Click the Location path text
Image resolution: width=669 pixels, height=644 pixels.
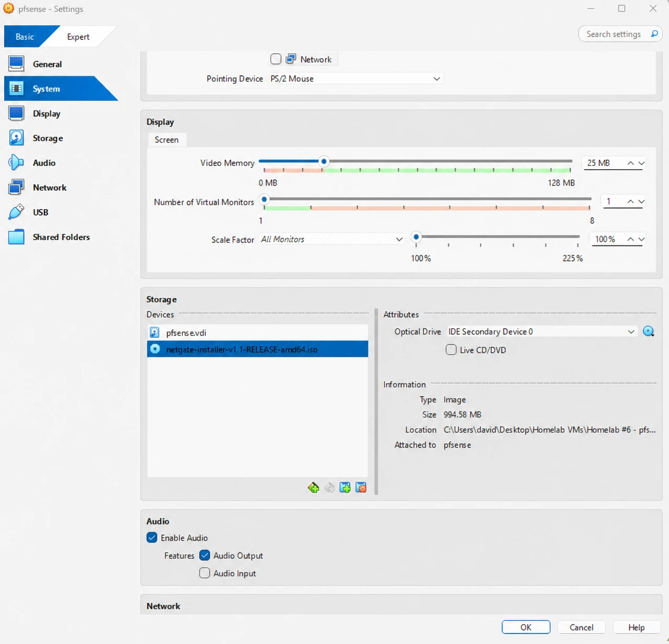click(x=549, y=430)
